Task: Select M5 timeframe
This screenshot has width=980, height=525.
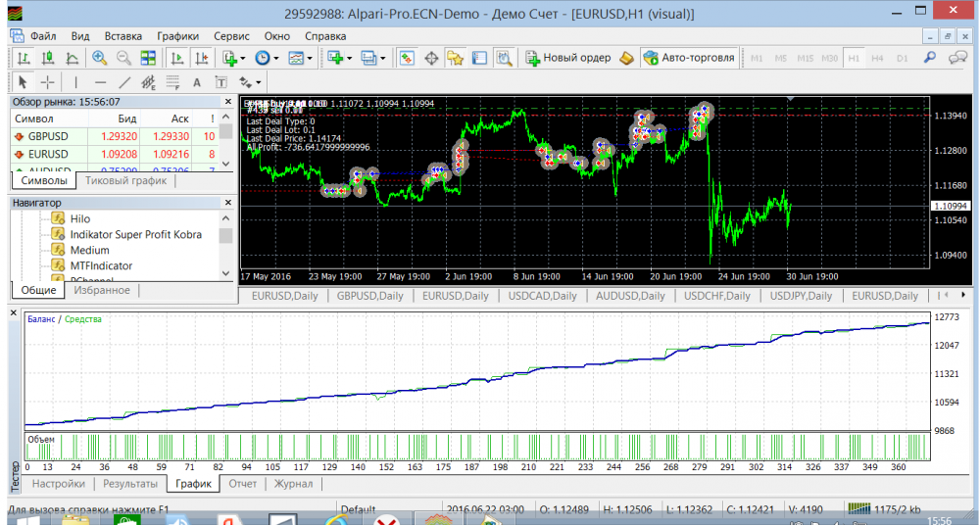Action: coord(781,58)
